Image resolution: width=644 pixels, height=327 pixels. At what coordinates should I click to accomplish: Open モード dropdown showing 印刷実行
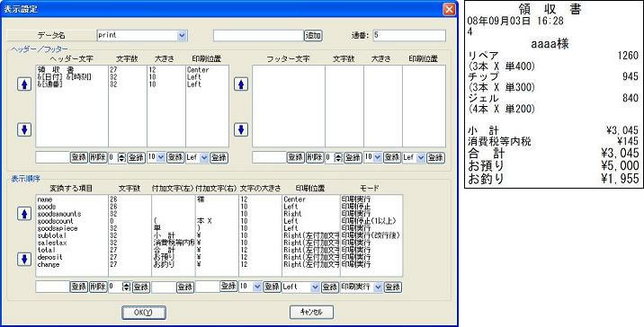pyautogui.click(x=378, y=287)
